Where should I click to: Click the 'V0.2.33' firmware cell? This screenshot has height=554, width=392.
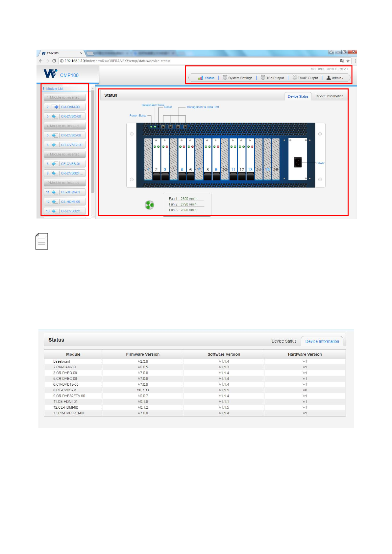pos(143,390)
